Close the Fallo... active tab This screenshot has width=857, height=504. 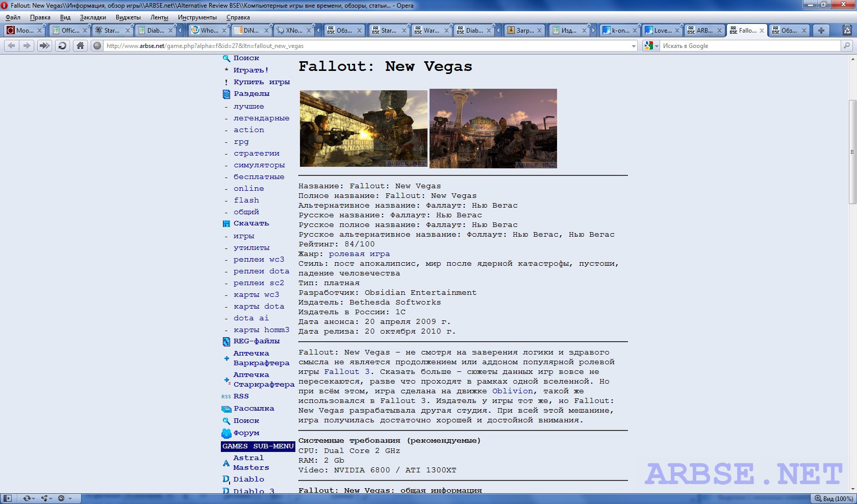pos(762,31)
